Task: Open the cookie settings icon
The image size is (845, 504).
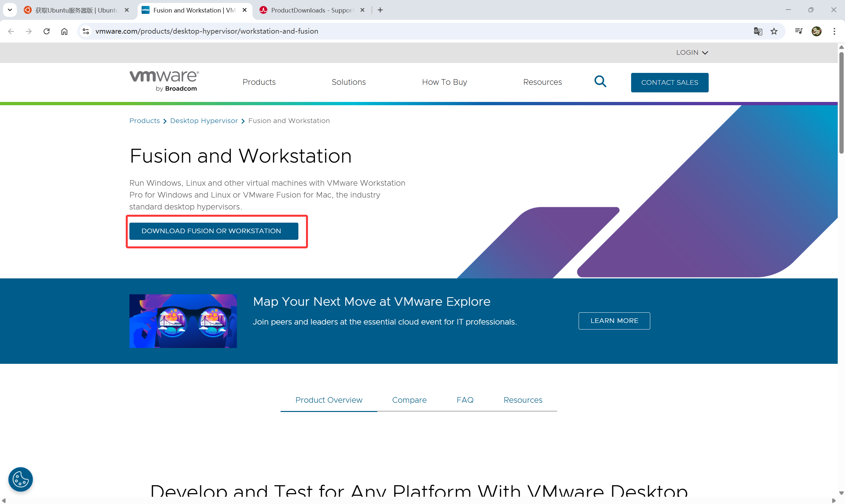Action: point(20,479)
